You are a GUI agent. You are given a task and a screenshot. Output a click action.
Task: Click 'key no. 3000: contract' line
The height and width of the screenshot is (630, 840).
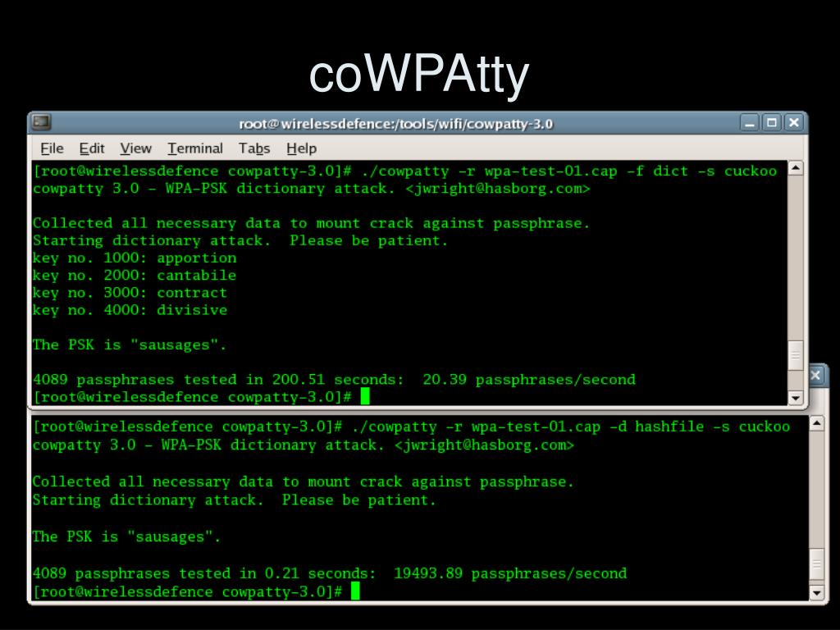(130, 293)
